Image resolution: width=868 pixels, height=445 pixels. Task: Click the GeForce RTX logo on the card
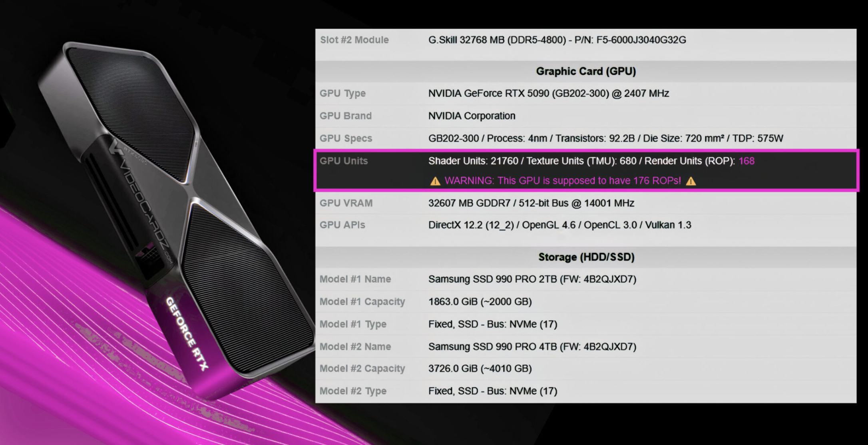(187, 334)
